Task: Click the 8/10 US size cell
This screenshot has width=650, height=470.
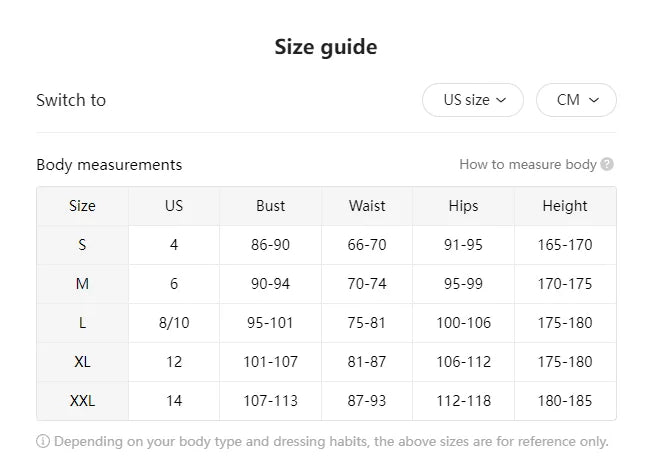Action: pos(174,323)
